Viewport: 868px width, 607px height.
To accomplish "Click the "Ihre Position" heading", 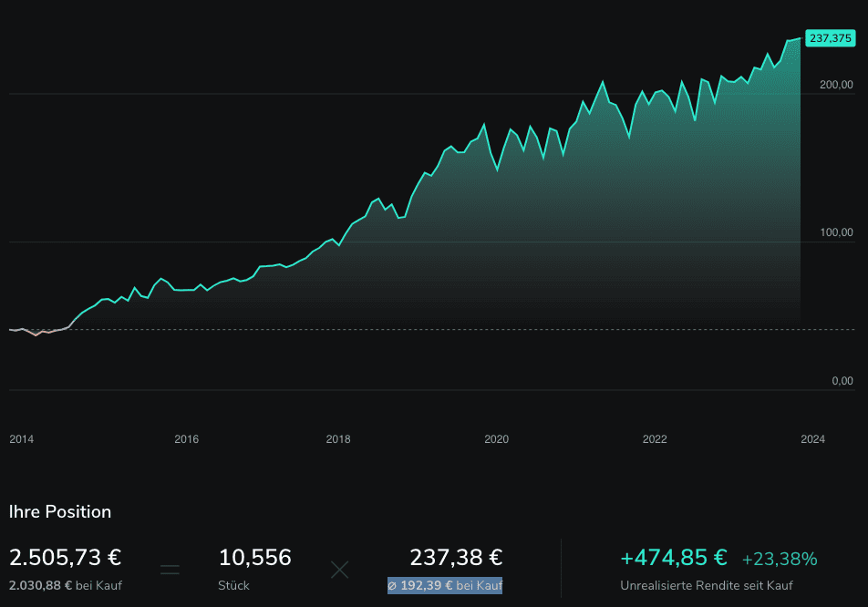I will pos(60,512).
